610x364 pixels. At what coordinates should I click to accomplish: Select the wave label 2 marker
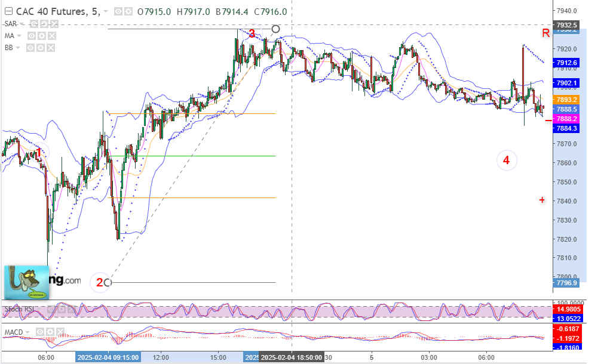pos(100,283)
